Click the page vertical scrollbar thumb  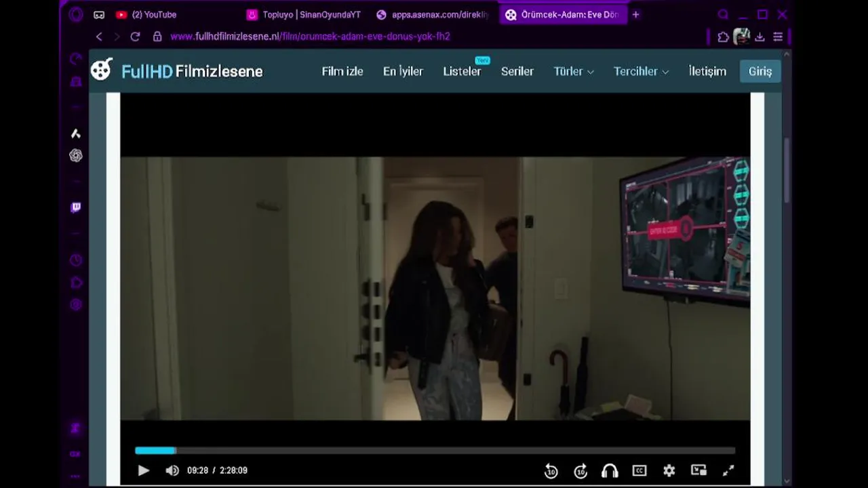pyautogui.click(x=787, y=169)
